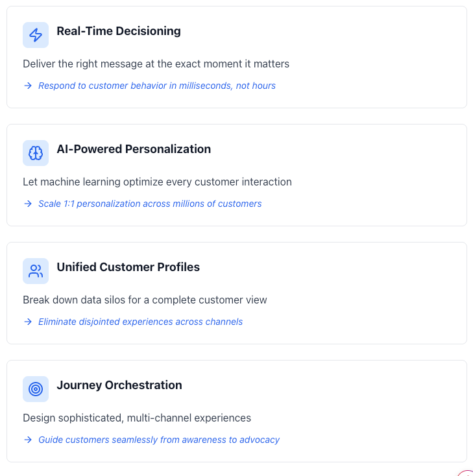Click arrow icon beside 'Respond to customer behavior'

tap(28, 86)
